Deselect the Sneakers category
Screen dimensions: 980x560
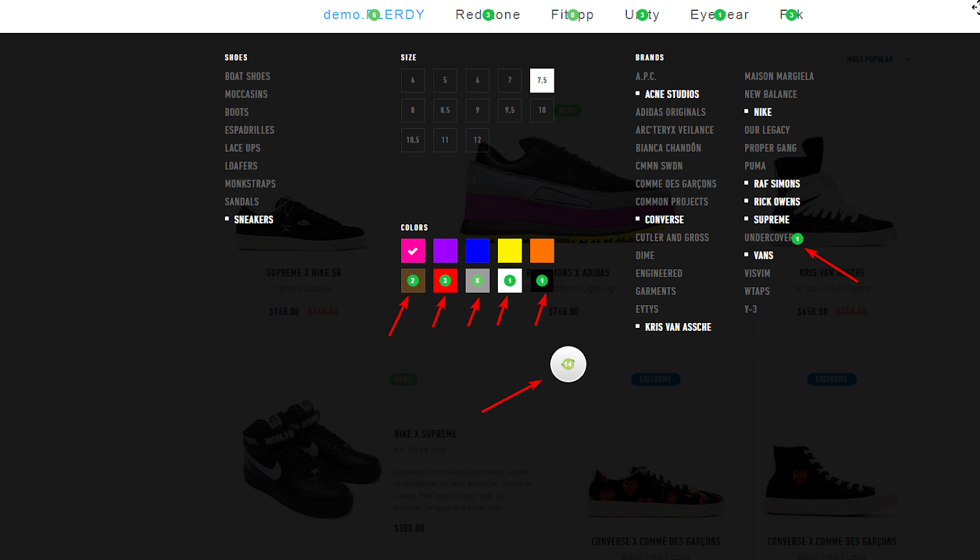[x=249, y=220]
